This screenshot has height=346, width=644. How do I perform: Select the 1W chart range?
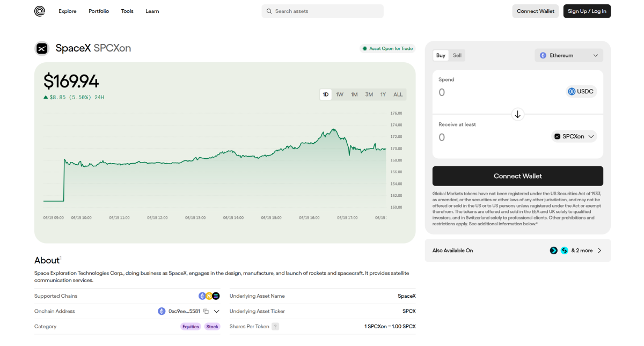coord(340,94)
